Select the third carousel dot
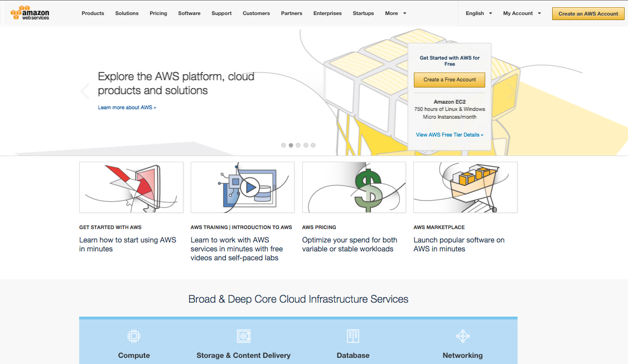This screenshot has height=364, width=628. [x=298, y=145]
